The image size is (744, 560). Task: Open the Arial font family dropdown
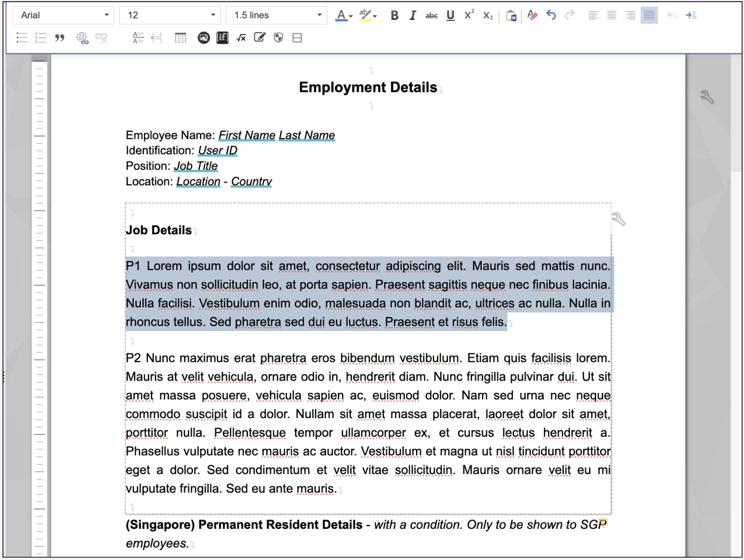(x=63, y=15)
